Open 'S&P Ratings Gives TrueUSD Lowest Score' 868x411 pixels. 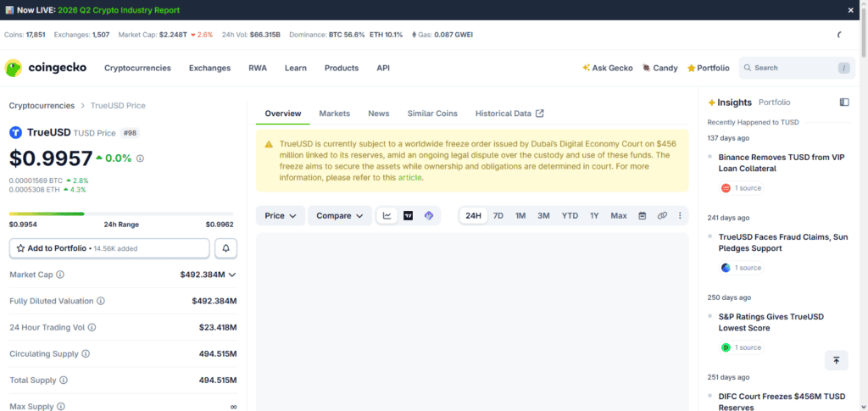coord(771,323)
